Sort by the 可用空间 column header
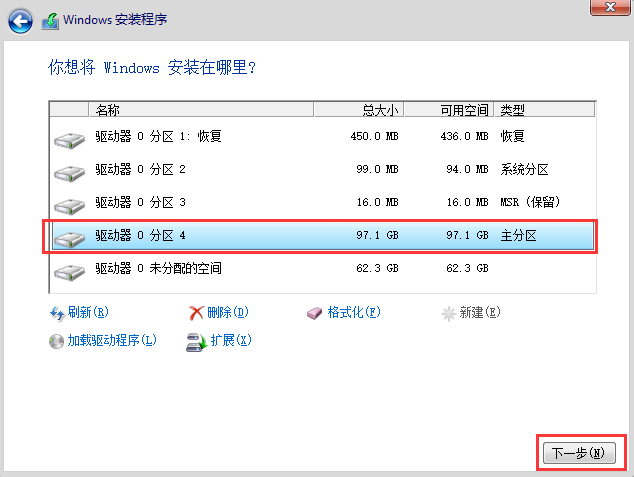 [x=449, y=110]
